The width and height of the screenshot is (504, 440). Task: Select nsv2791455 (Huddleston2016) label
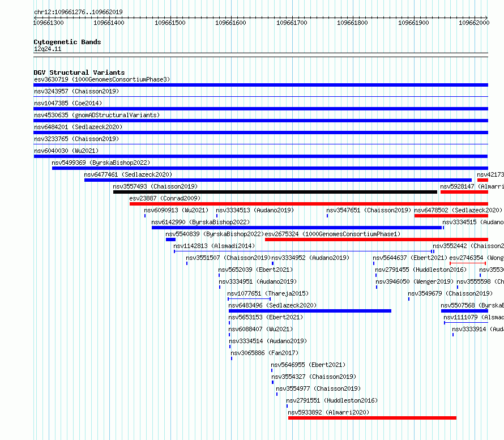[x=421, y=270]
